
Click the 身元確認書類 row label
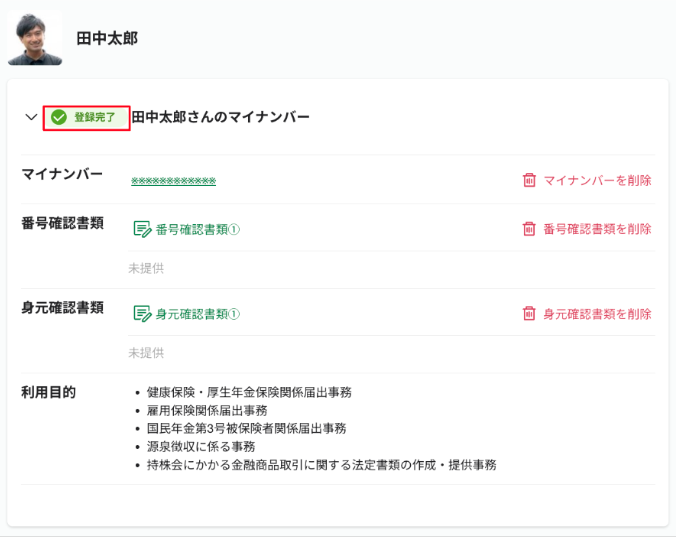click(63, 308)
